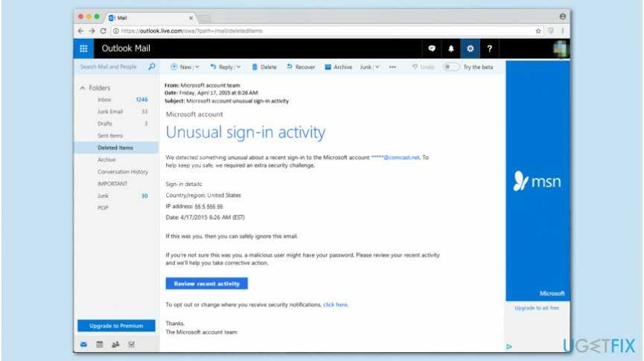Click the 'click here' opt-out link

[x=336, y=304]
